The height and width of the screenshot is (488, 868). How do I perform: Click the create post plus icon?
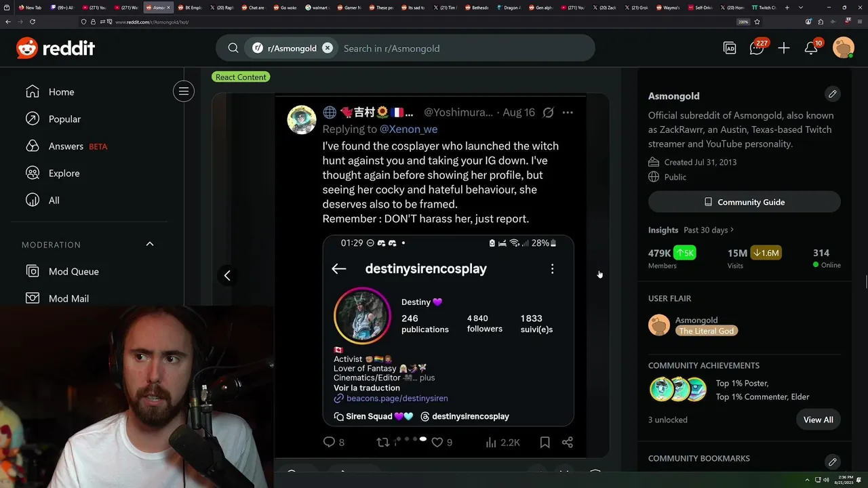784,48
